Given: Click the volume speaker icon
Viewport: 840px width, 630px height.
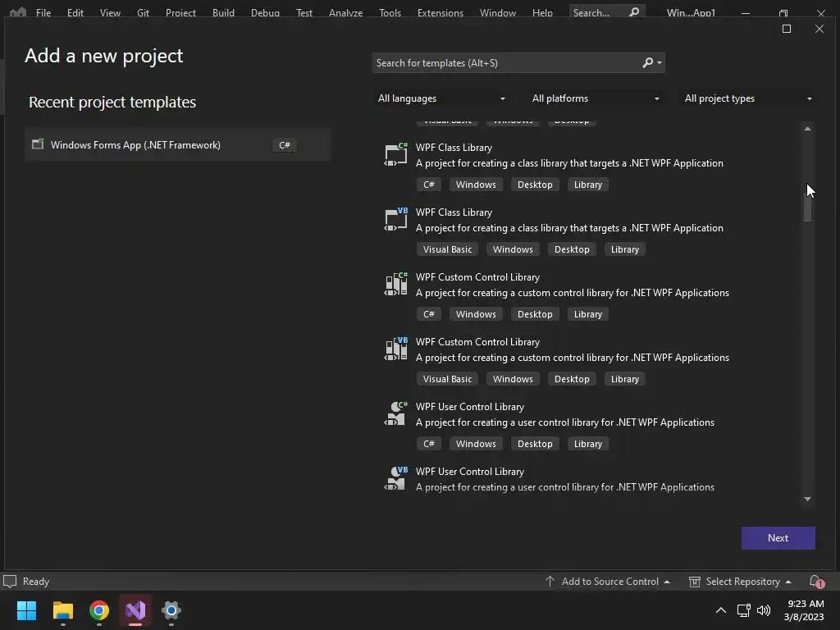Looking at the screenshot, I should (764, 610).
